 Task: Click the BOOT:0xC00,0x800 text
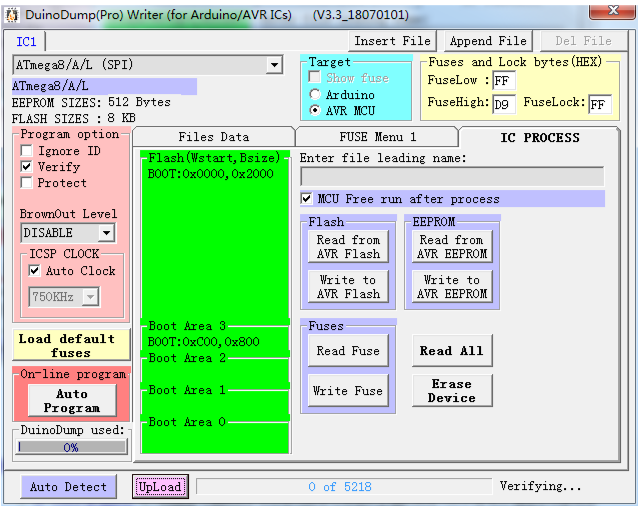[203, 341]
